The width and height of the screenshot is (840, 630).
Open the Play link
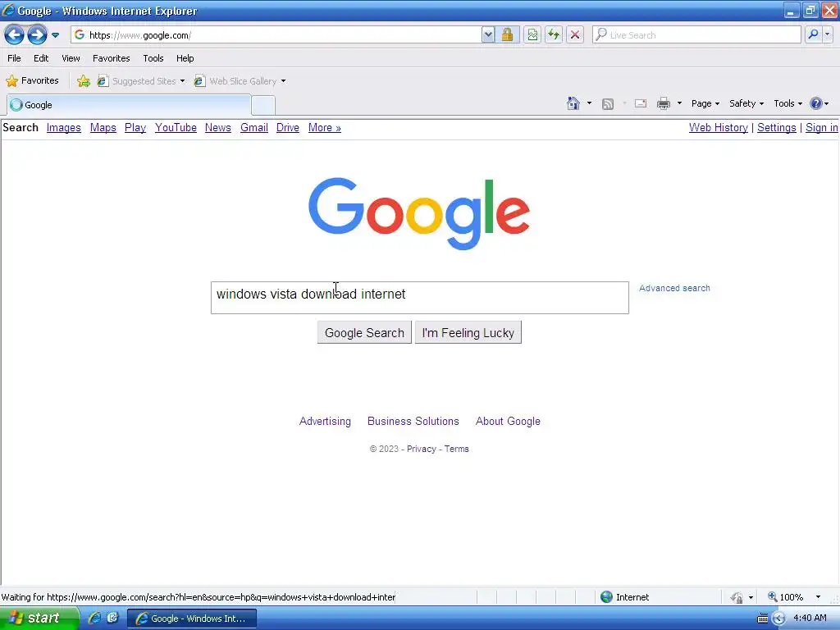click(x=135, y=127)
